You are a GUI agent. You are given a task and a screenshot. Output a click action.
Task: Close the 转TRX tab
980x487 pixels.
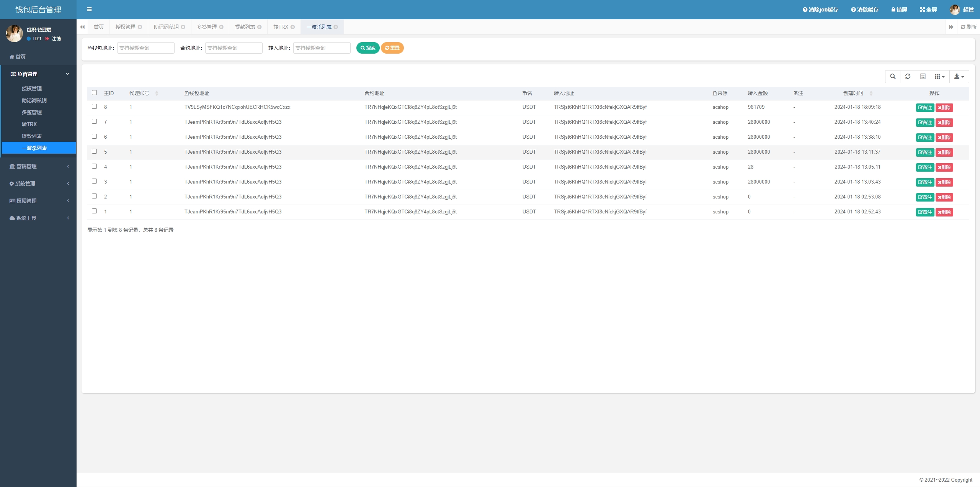click(x=293, y=27)
